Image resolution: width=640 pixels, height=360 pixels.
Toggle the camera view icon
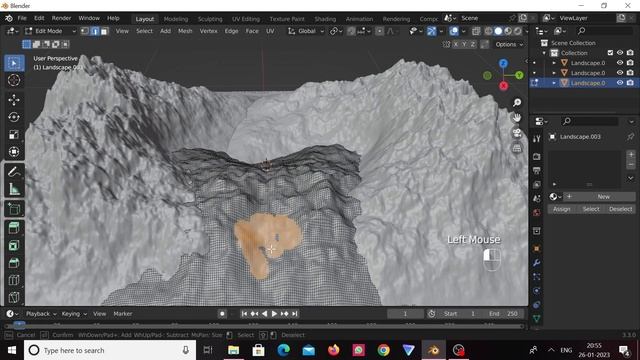tap(517, 133)
